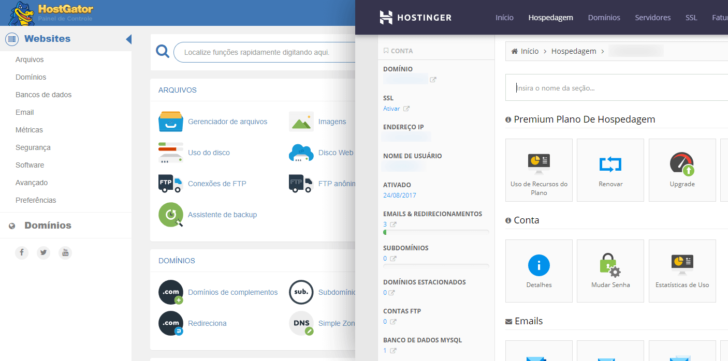Click Hospedagem breadcrumb link

pyautogui.click(x=573, y=52)
